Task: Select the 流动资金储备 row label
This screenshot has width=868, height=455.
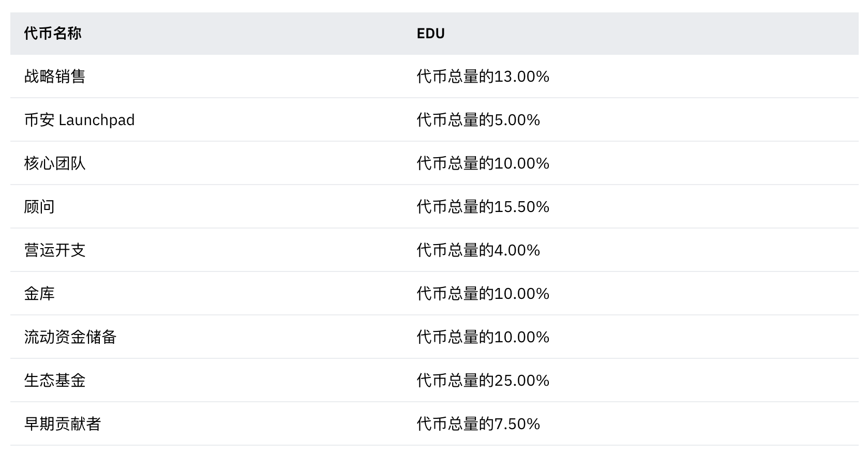Action: point(70,337)
